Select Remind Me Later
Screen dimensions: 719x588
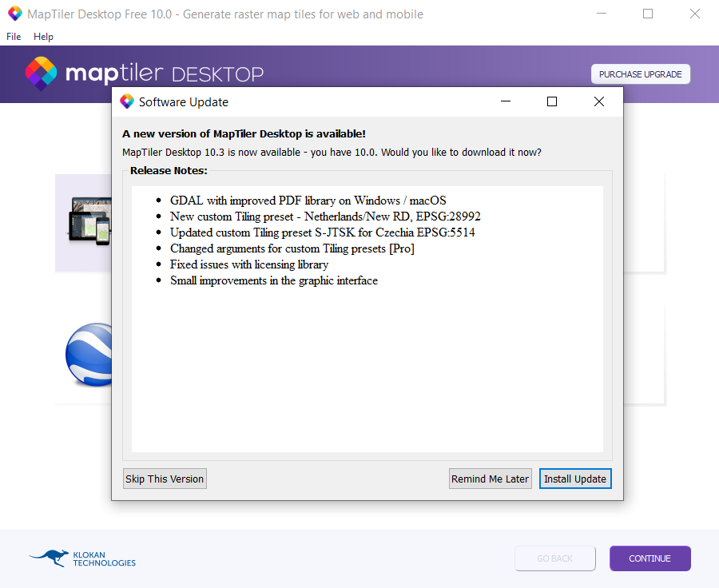[490, 478]
